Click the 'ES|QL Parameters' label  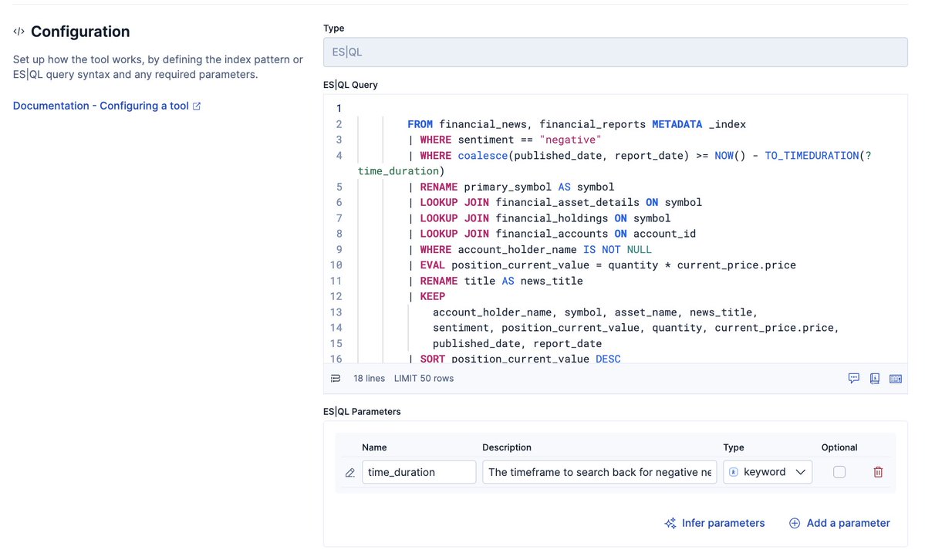tap(362, 412)
